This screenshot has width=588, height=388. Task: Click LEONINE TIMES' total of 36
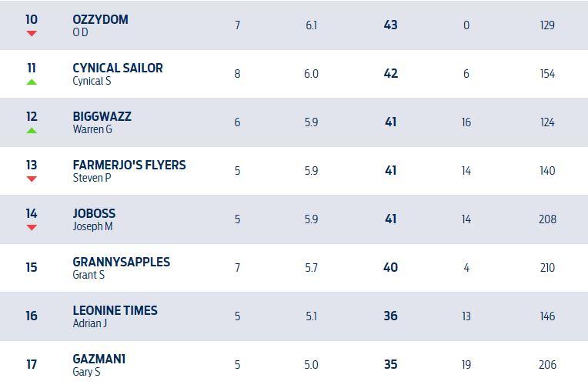click(x=390, y=316)
